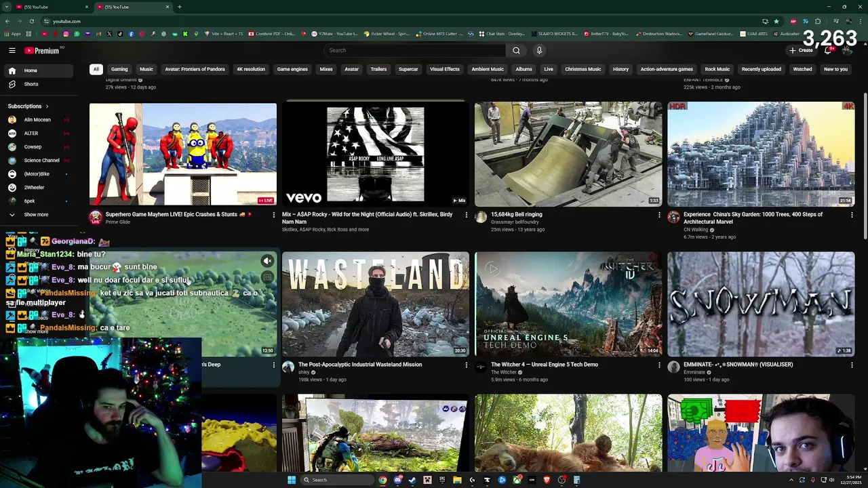
Task: Open File Explorer from the taskbar
Action: click(x=457, y=480)
